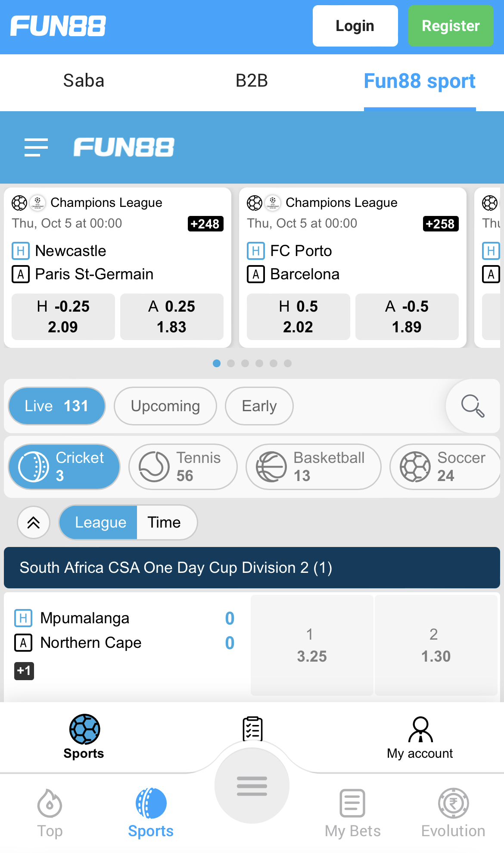Switch to the Saba tab
Screen dimensions: 504x853
(84, 81)
